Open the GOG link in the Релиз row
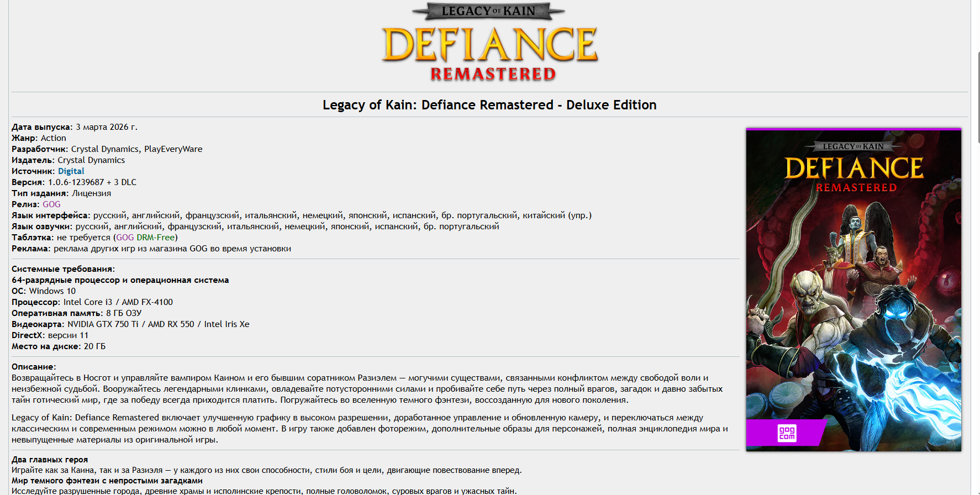This screenshot has width=980, height=495. [x=51, y=204]
